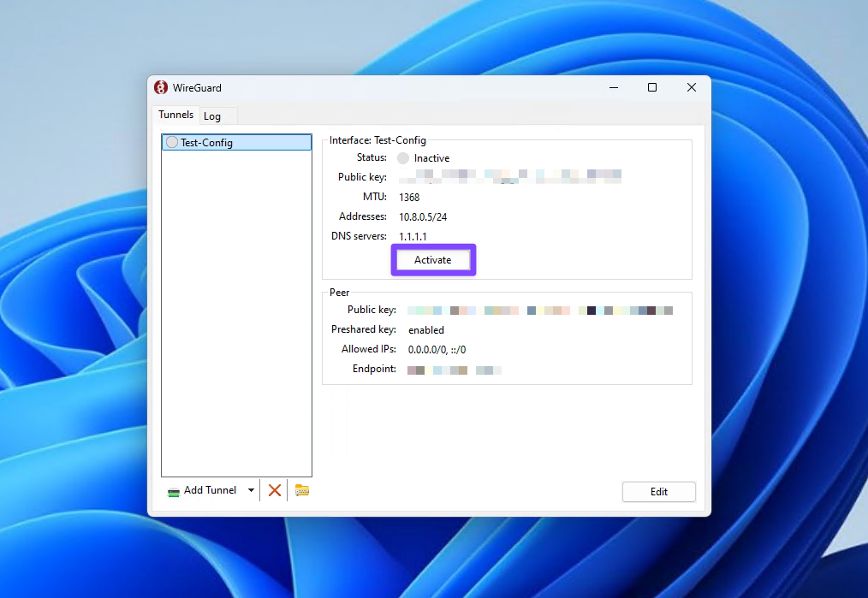The height and width of the screenshot is (598, 868).
Task: Click the Edit button
Action: tap(659, 492)
